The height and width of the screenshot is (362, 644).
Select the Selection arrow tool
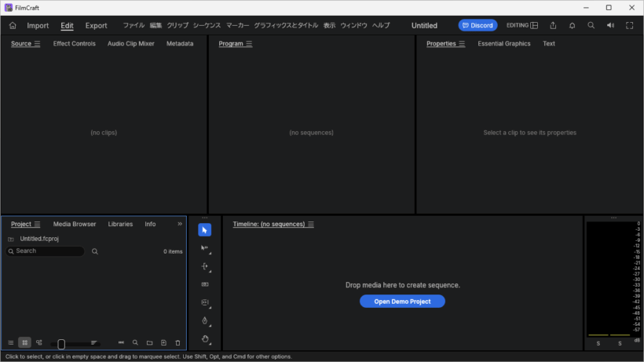(204, 230)
